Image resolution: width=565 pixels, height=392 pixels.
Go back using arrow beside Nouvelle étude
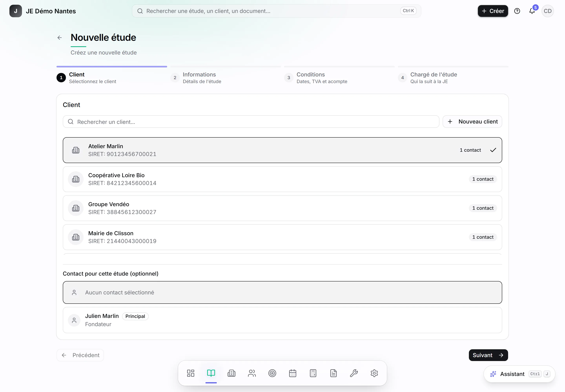(59, 38)
